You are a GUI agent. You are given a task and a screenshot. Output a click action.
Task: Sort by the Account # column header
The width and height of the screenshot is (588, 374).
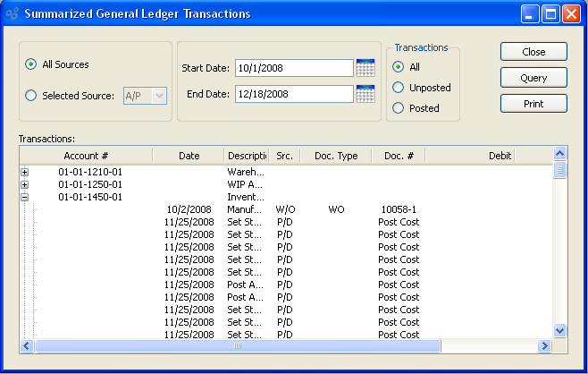(x=86, y=156)
